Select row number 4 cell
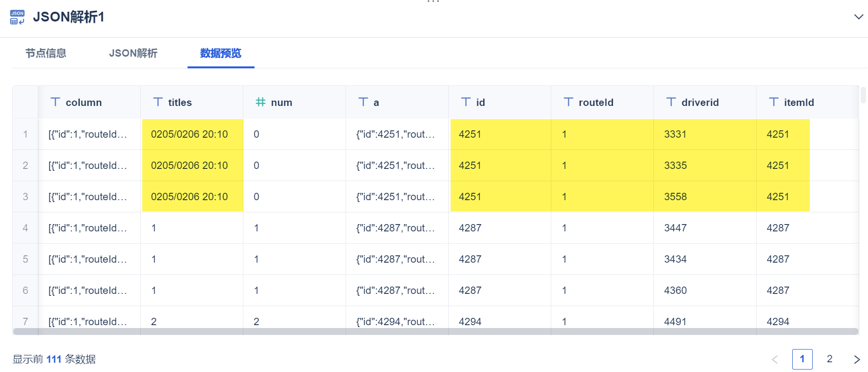 pyautogui.click(x=25, y=228)
